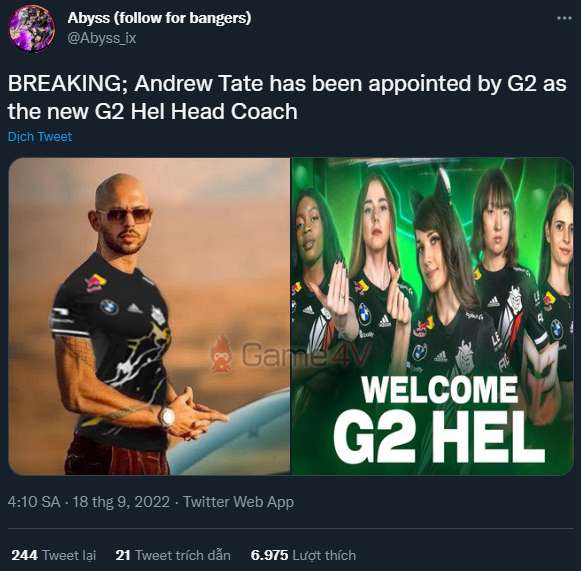This screenshot has width=581, height=571.
Task: Open the Welcome G2 HEL image
Action: (432, 316)
